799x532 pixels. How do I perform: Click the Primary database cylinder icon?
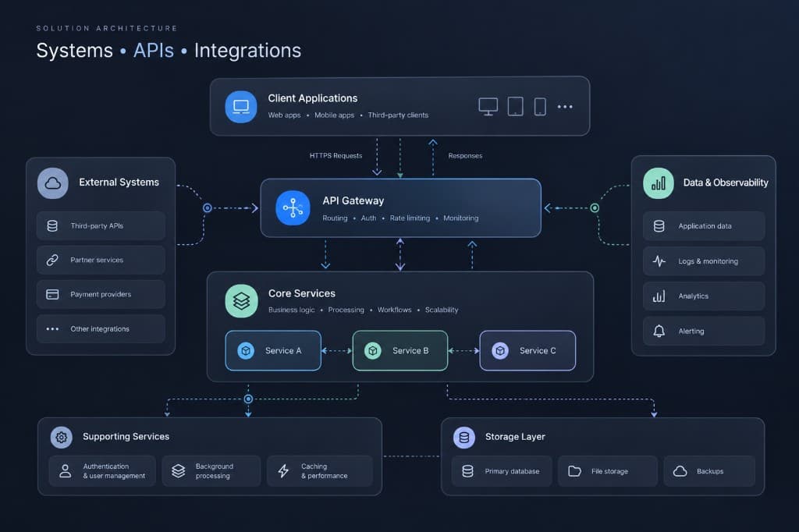pyautogui.click(x=467, y=471)
